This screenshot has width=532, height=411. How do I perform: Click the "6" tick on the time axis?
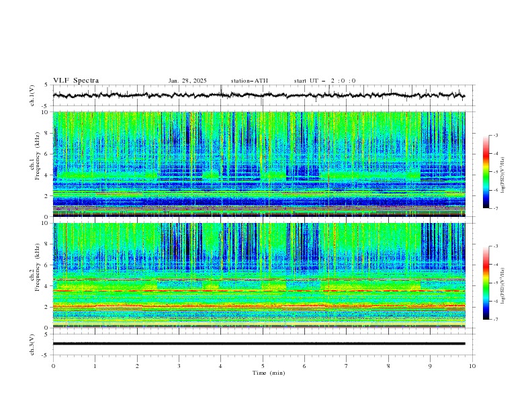click(x=304, y=366)
